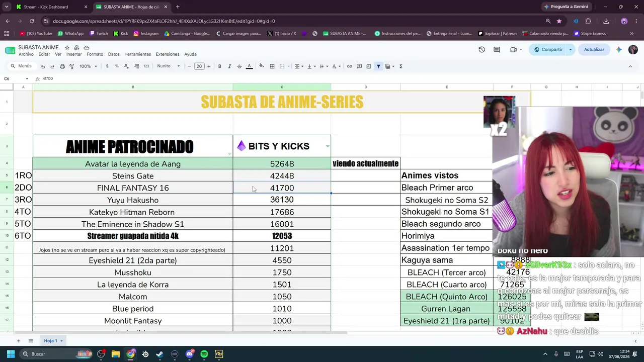Apply currency format to the cell

click(x=107, y=66)
